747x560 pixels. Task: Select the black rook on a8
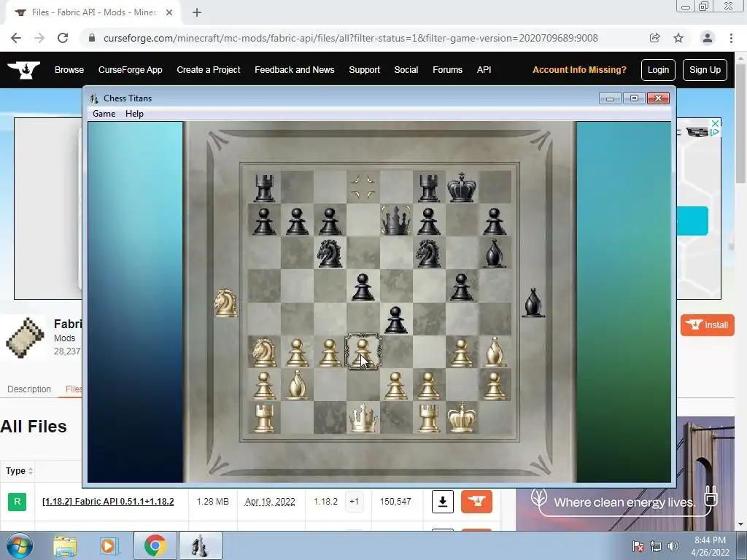264,187
